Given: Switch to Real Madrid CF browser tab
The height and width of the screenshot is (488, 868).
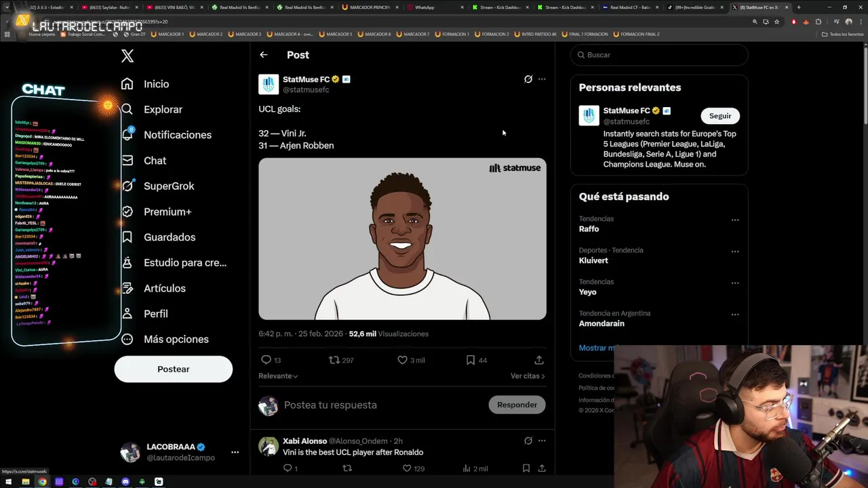Looking at the screenshot, I should click(631, 7).
